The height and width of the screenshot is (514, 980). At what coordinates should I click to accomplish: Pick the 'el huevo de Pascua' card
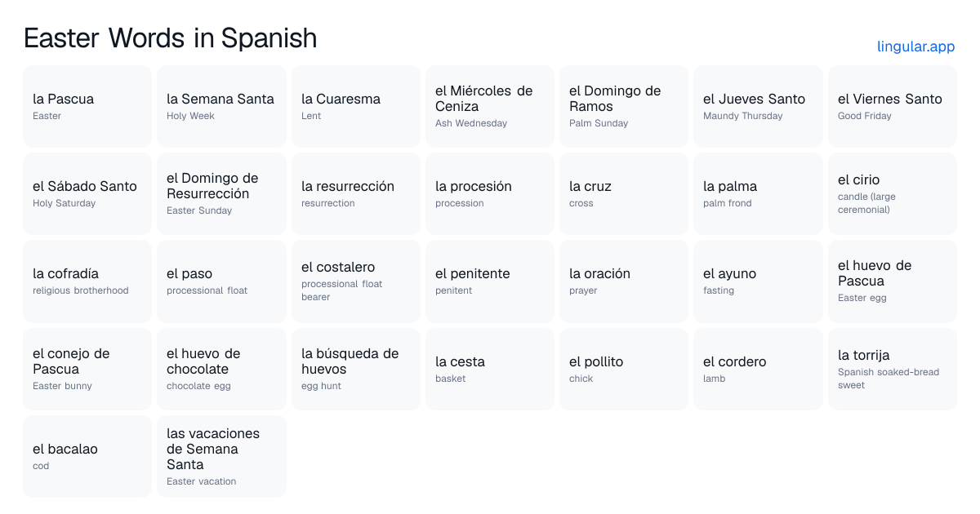click(x=893, y=281)
